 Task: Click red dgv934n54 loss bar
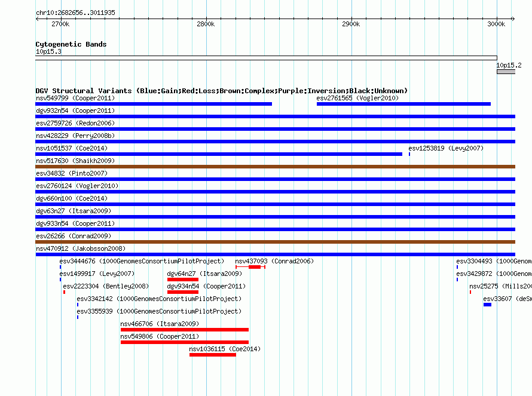183,292
